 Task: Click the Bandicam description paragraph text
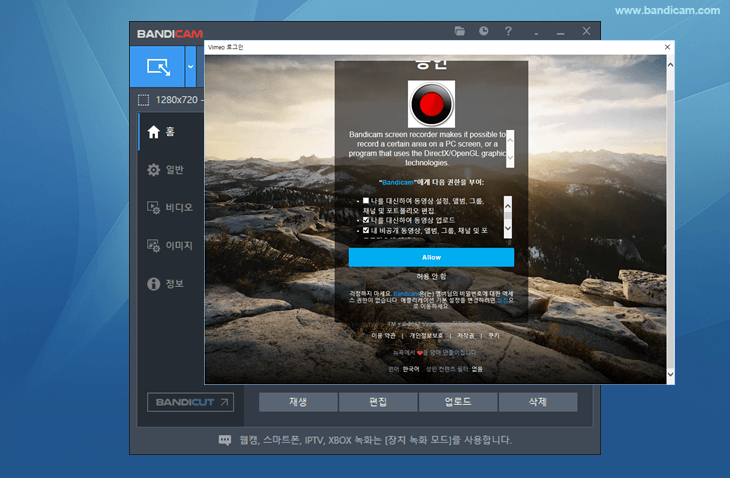426,148
